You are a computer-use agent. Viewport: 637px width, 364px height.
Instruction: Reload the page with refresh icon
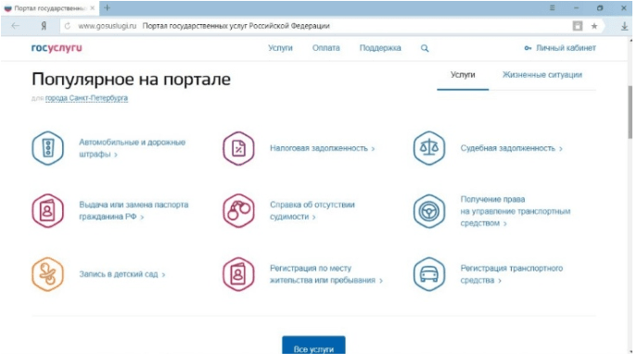[68, 26]
